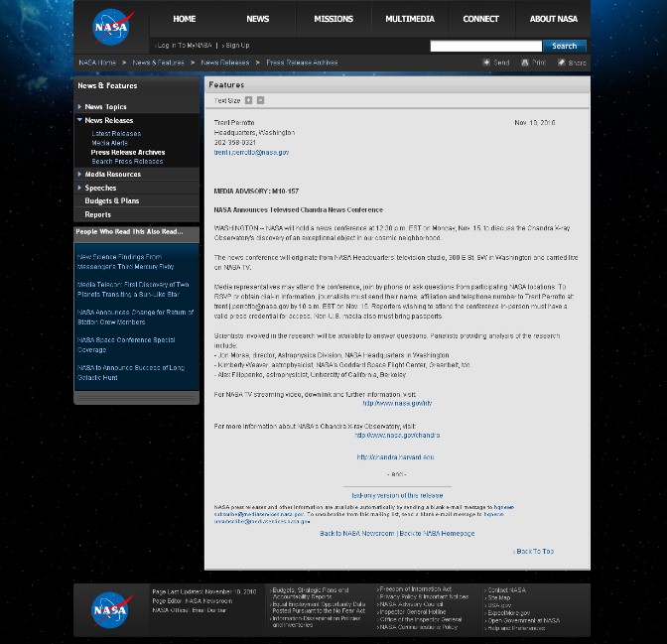Expand the Media Resources section arrow
667x644 pixels.
[79, 174]
